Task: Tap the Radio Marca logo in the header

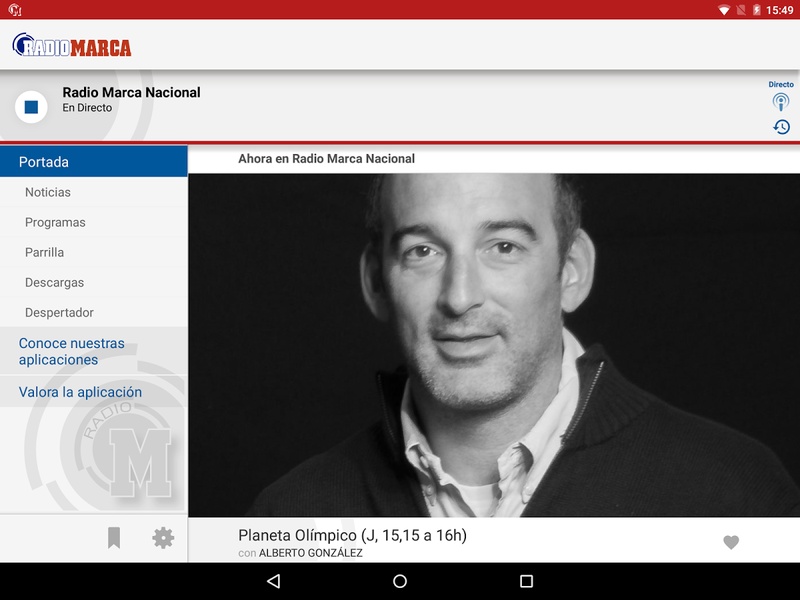Action: (72, 45)
